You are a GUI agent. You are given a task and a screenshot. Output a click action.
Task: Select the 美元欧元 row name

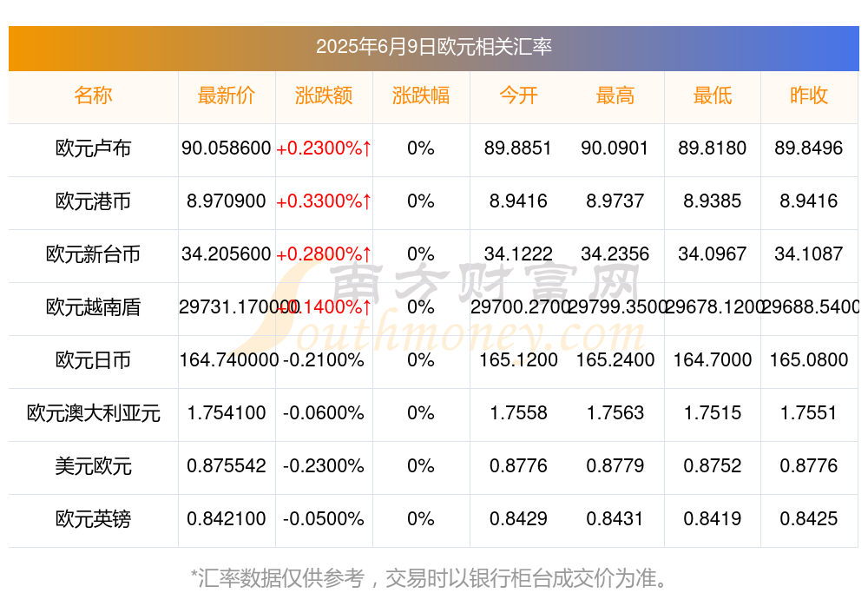(93, 466)
